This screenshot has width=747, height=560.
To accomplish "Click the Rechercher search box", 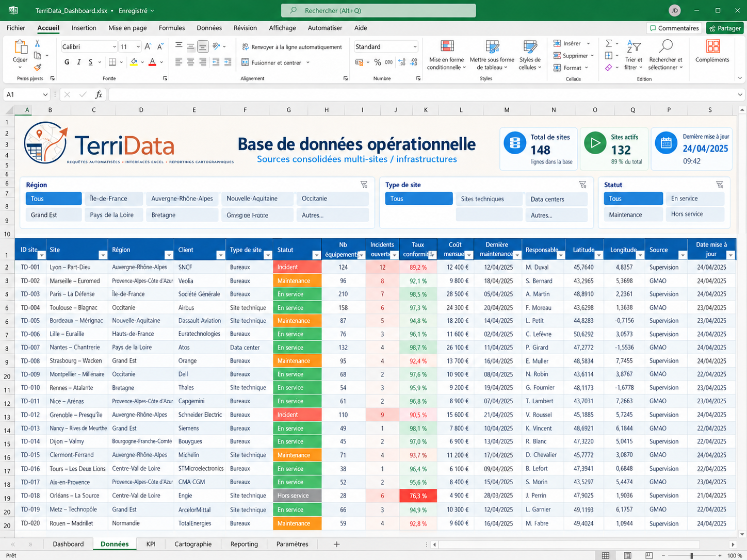I will (x=379, y=10).
